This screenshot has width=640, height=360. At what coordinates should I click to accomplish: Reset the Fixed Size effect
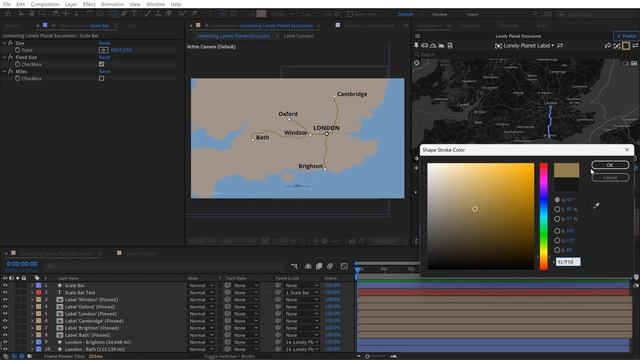click(x=104, y=57)
